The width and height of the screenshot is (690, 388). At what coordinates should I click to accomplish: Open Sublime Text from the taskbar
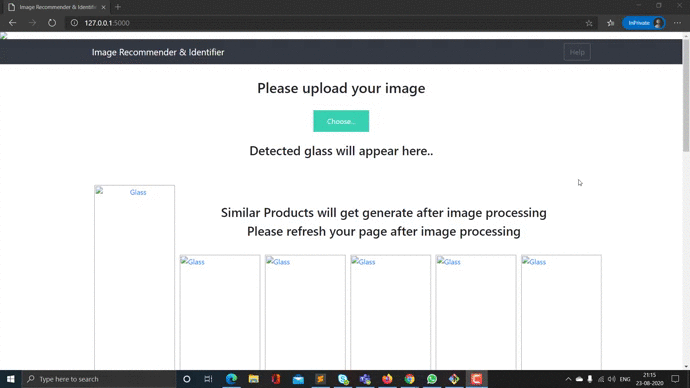click(320, 379)
